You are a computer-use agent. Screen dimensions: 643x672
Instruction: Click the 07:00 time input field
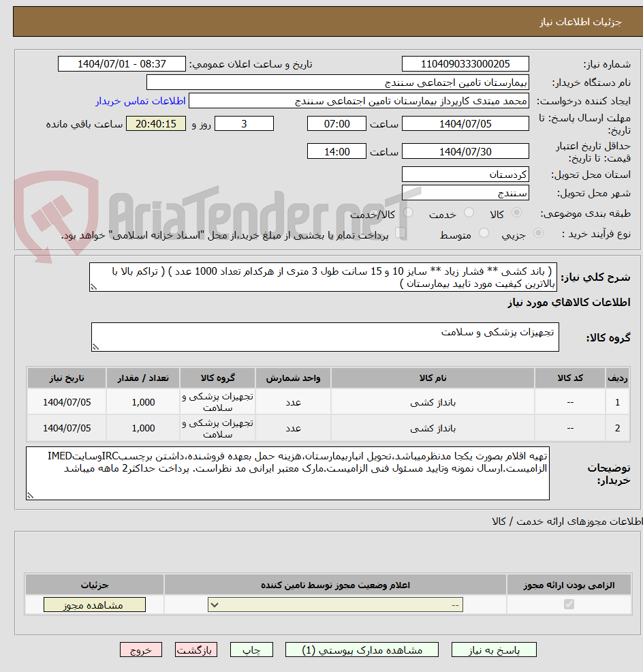[336, 123]
